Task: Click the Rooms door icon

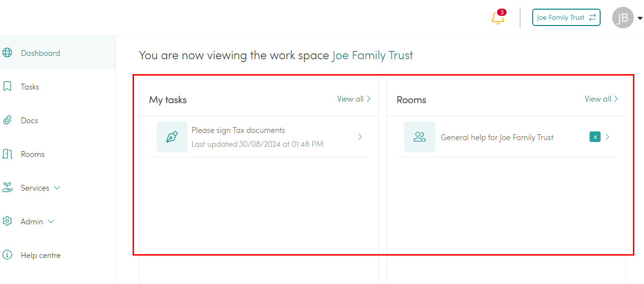Action: tap(7, 154)
